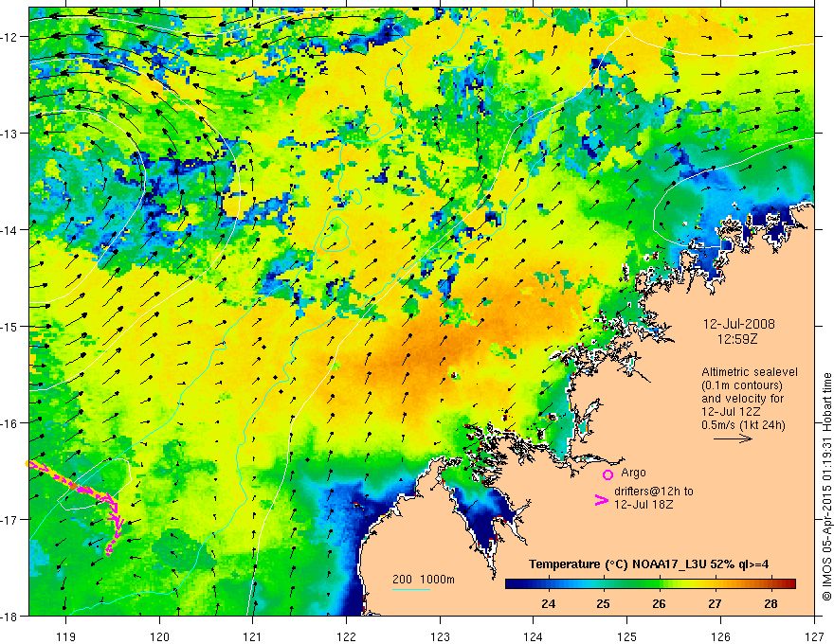Click longitude axis label '122'
Image resolution: width=834 pixels, height=644 pixels.
coord(346,636)
